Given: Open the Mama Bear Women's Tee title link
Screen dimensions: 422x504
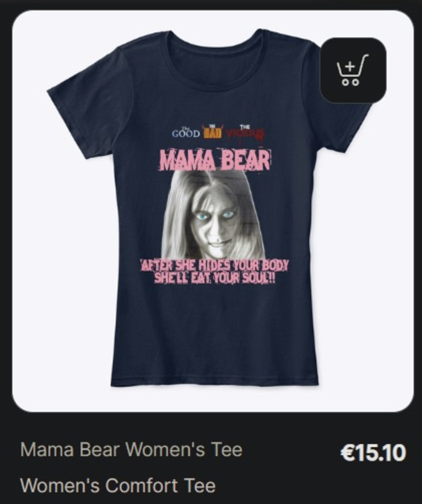Looking at the screenshot, I should (x=131, y=449).
